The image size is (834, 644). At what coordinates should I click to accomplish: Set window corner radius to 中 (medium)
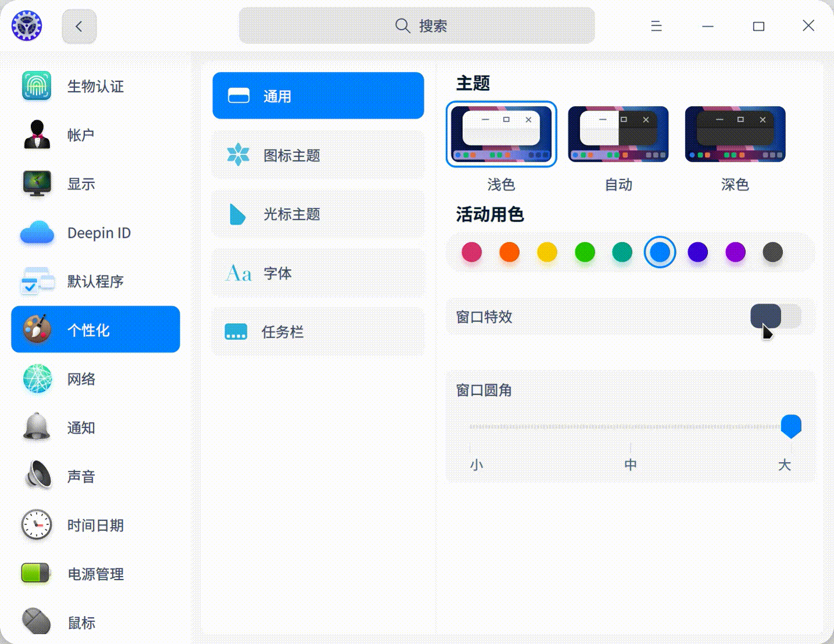[630, 427]
